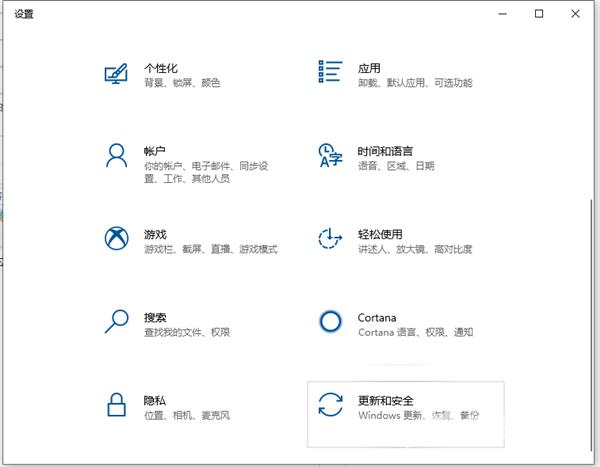Click description Cortana 语言、权限、通知
Viewport: 600px width, 467px height.
click(416, 332)
